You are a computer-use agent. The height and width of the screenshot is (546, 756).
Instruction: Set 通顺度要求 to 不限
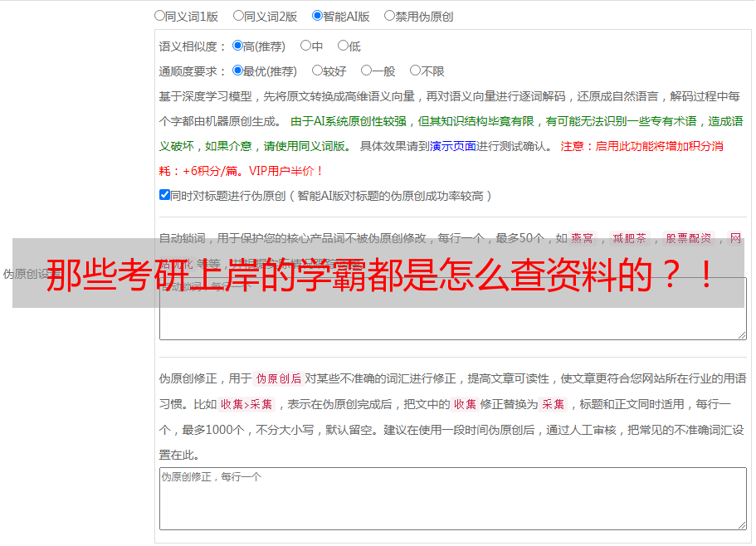(x=415, y=71)
